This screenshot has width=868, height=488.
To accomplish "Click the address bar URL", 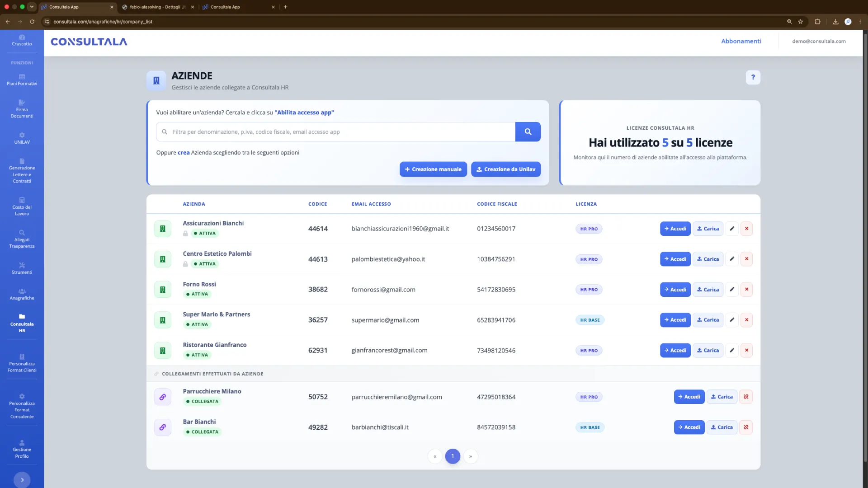I will tap(103, 22).
